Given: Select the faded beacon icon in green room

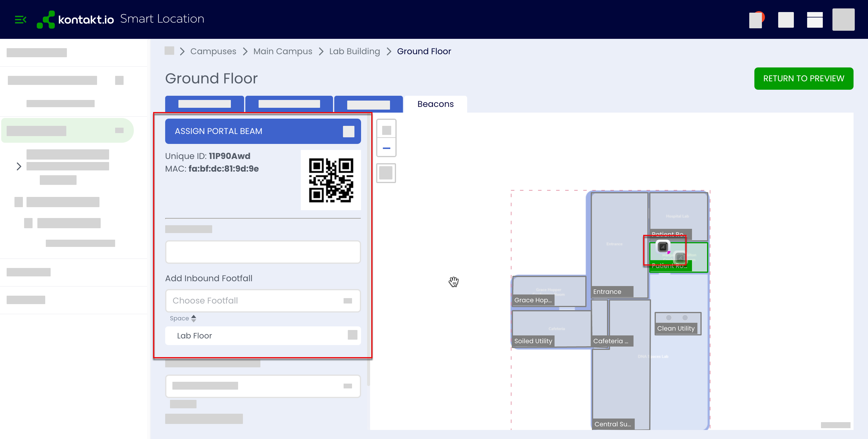Looking at the screenshot, I should tap(680, 257).
